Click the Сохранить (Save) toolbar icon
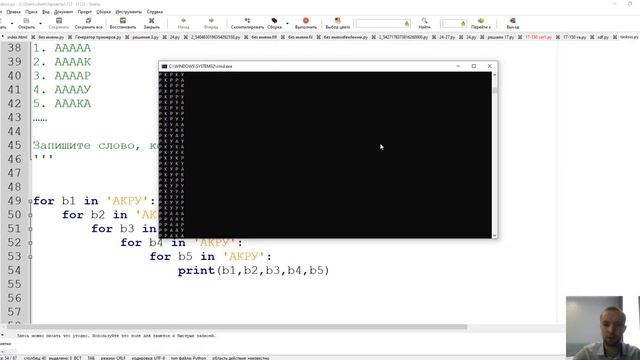640x360 pixels. click(x=59, y=20)
